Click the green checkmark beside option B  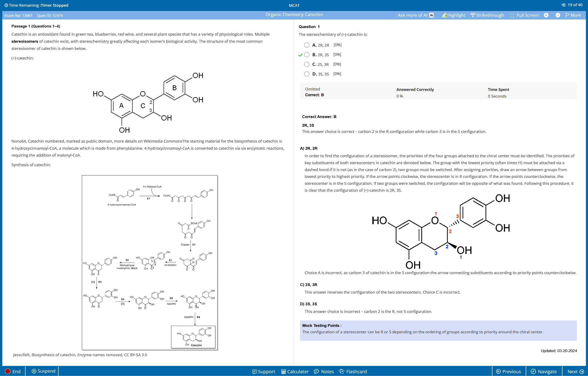(x=300, y=55)
